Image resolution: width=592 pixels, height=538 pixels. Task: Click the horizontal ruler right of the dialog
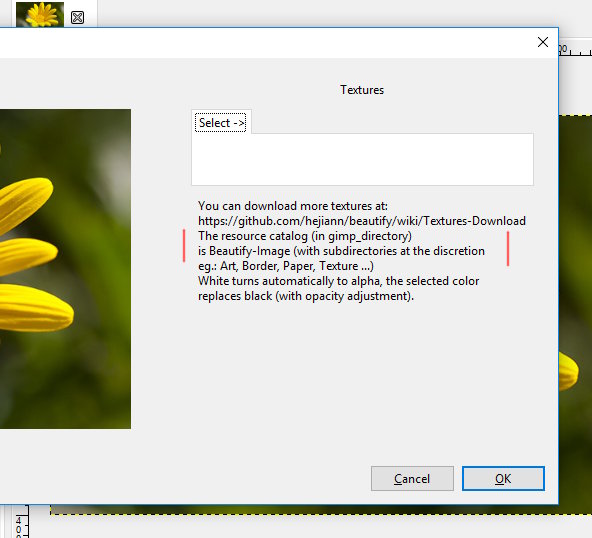point(575,48)
